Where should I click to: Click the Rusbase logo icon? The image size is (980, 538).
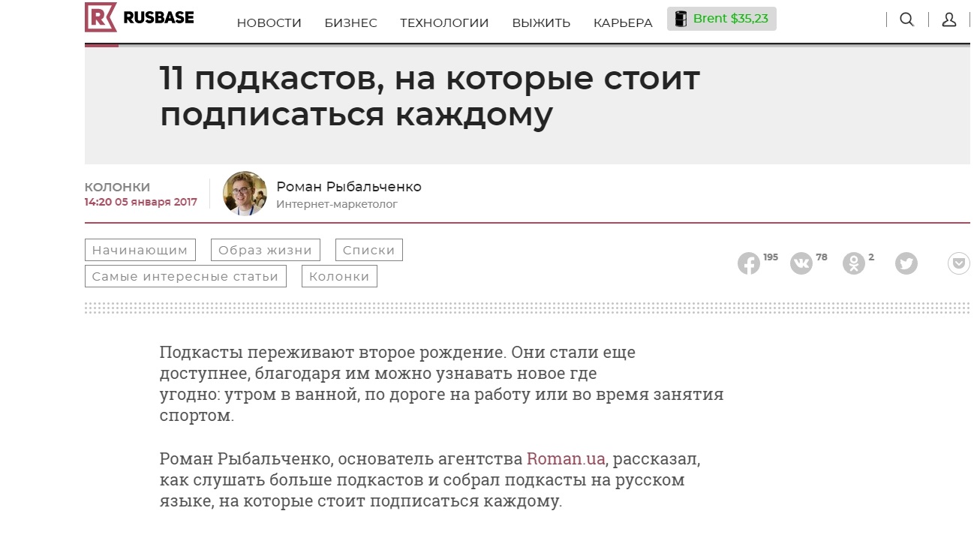[x=101, y=17]
